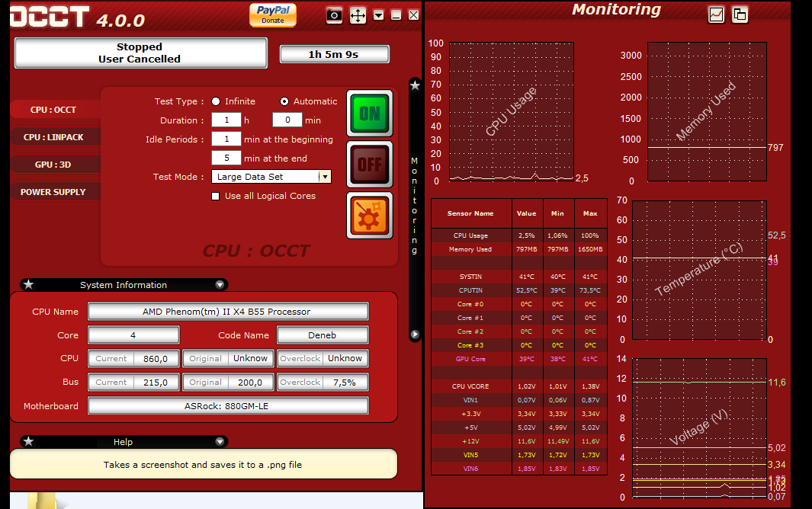Open the Test Mode dropdown
812x509 pixels.
click(271, 177)
